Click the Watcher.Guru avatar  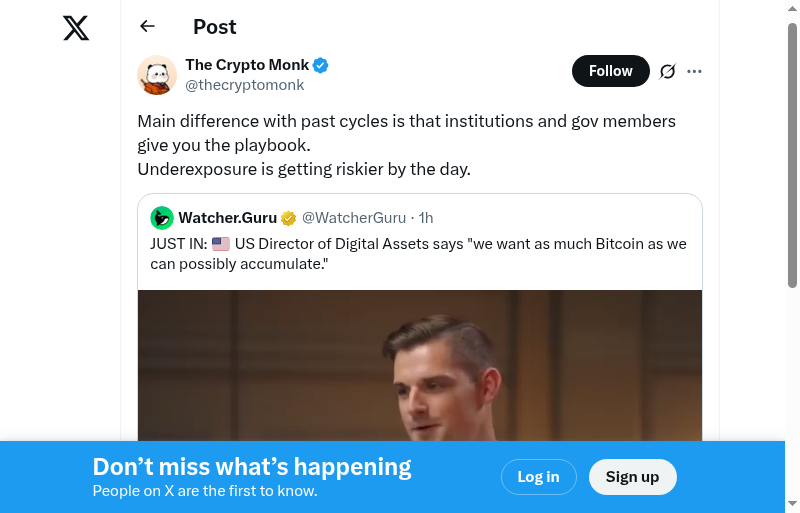click(x=162, y=218)
